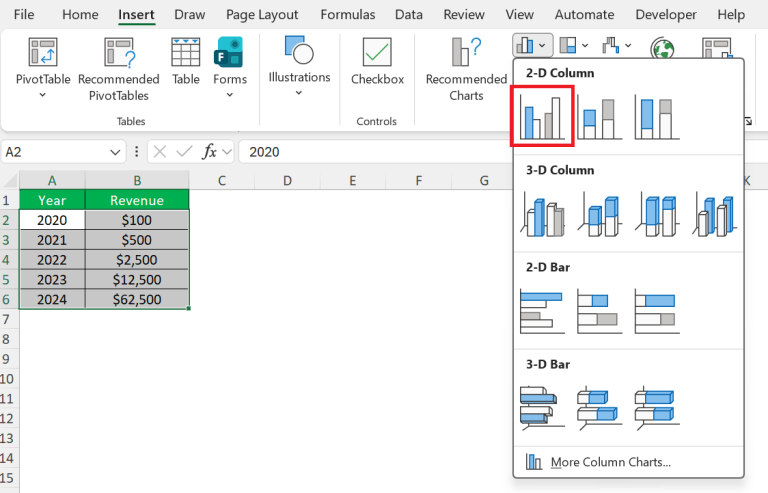Switch to the Developer tab
This screenshot has width=768, height=493.
click(666, 15)
